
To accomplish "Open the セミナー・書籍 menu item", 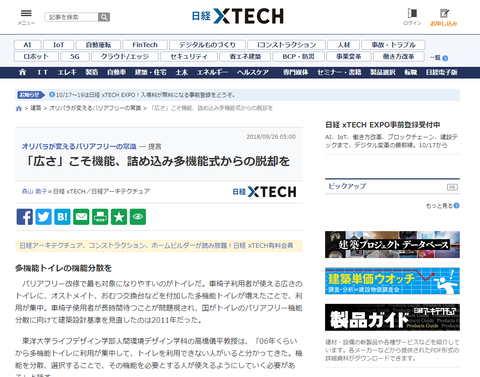I will 339,72.
